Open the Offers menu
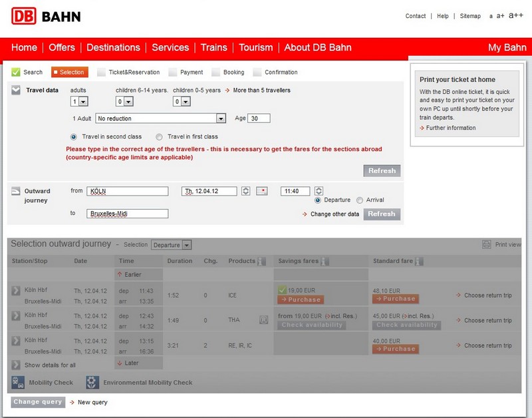The width and height of the screenshot is (532, 418). click(x=62, y=47)
